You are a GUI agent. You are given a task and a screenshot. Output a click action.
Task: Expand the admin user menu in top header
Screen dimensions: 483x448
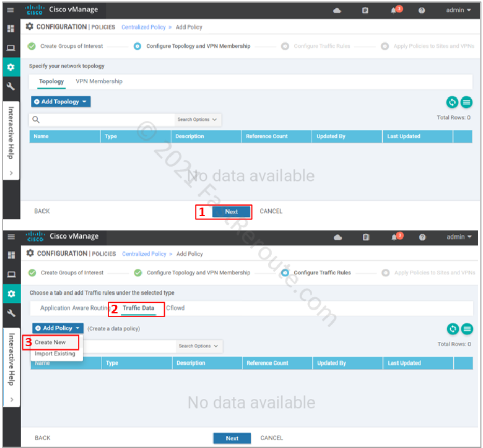tap(459, 10)
